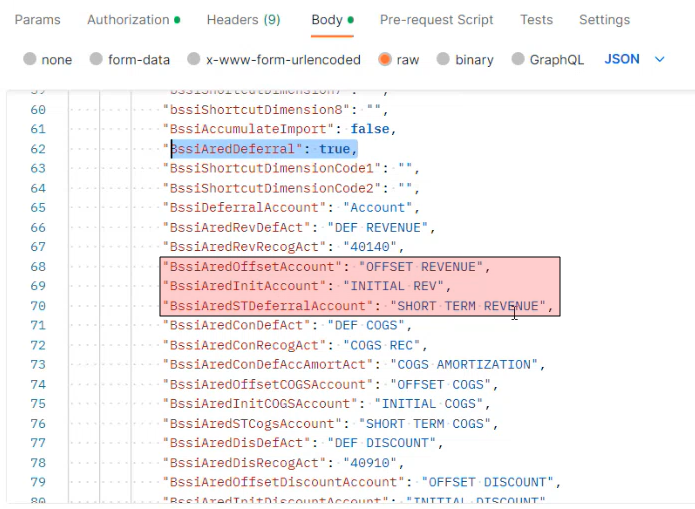Click the "BssiAredOffsetDiscountAccount" key
The image size is (695, 509).
(284, 482)
